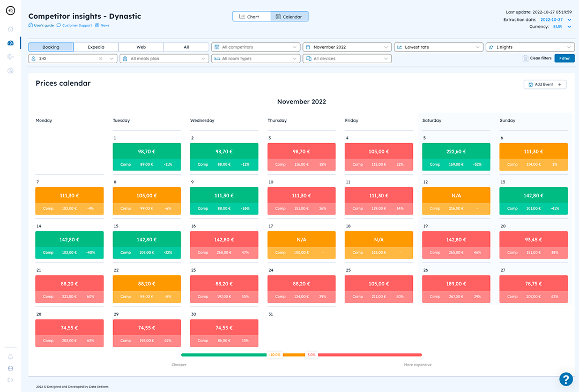
Task: Open the Customer Support link
Action: coord(74,26)
